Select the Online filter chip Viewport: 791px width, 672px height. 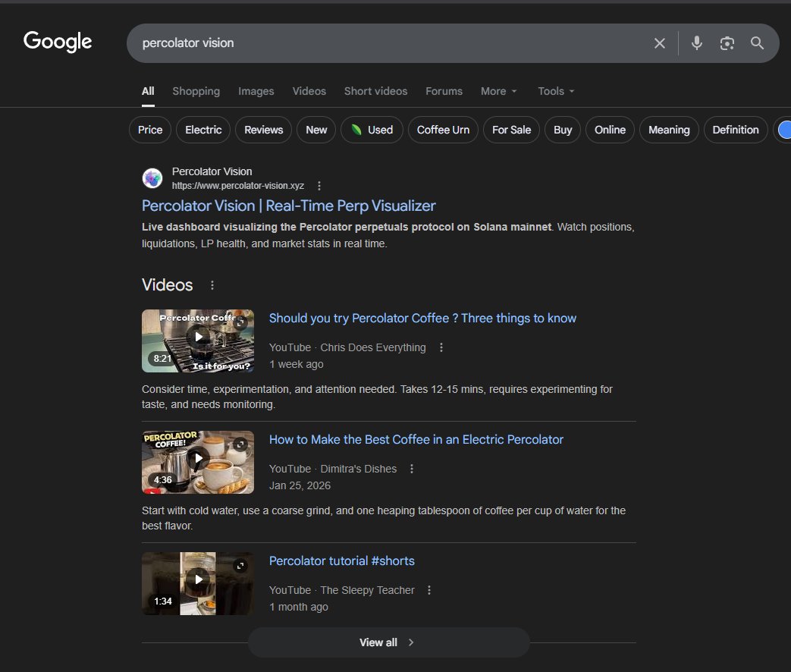point(610,130)
